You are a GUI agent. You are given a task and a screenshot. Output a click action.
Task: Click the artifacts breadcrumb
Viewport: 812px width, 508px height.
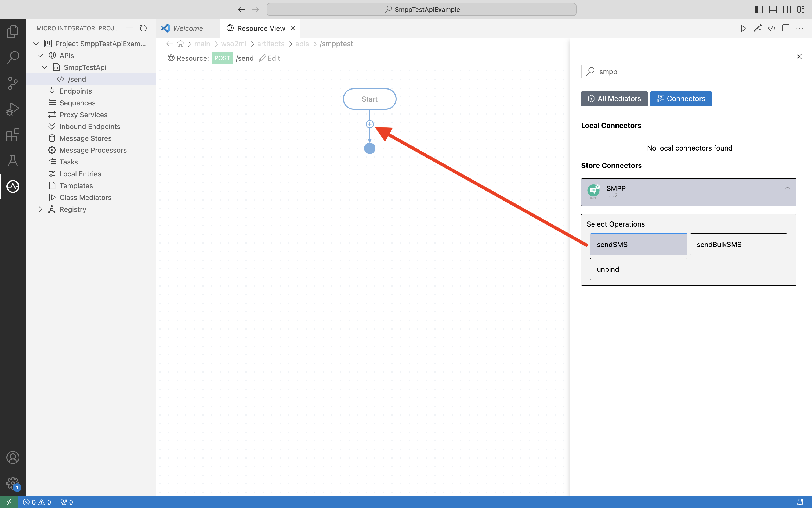(x=271, y=44)
